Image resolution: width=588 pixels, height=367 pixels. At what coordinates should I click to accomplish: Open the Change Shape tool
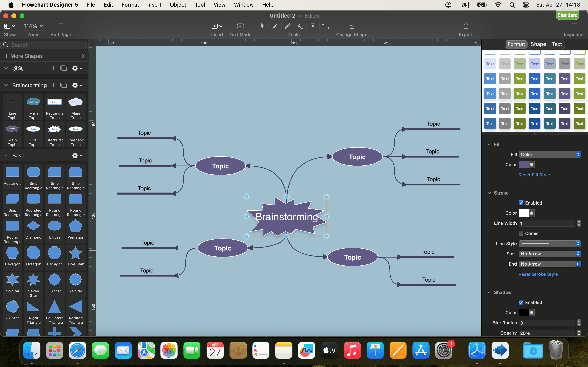352,26
